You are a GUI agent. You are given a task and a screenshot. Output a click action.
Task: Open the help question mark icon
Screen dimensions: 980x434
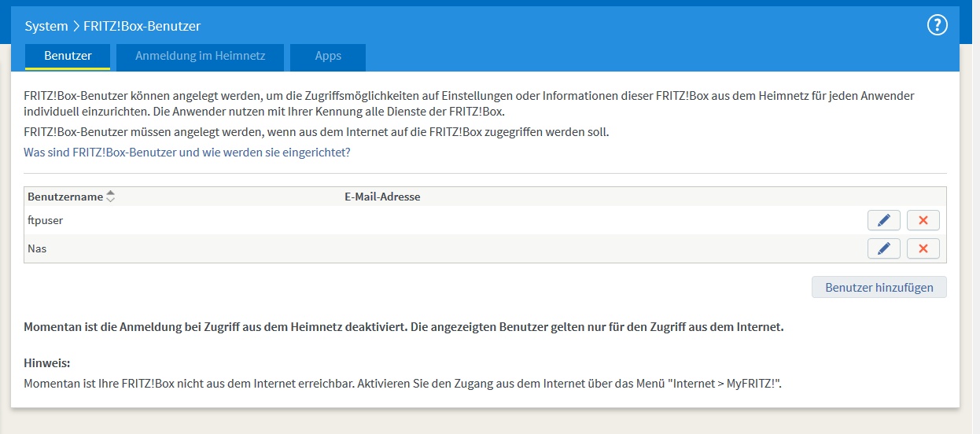pyautogui.click(x=938, y=25)
